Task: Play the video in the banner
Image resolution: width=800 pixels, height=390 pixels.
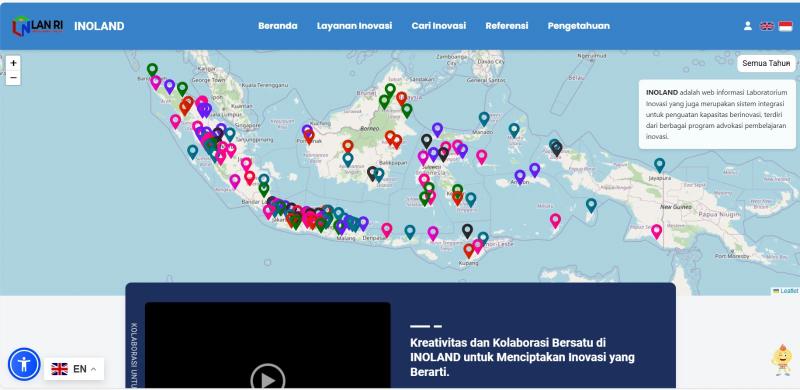Action: (x=267, y=379)
